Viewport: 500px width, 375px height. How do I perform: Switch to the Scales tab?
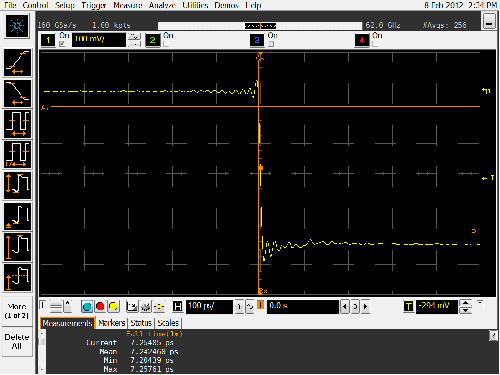point(168,323)
